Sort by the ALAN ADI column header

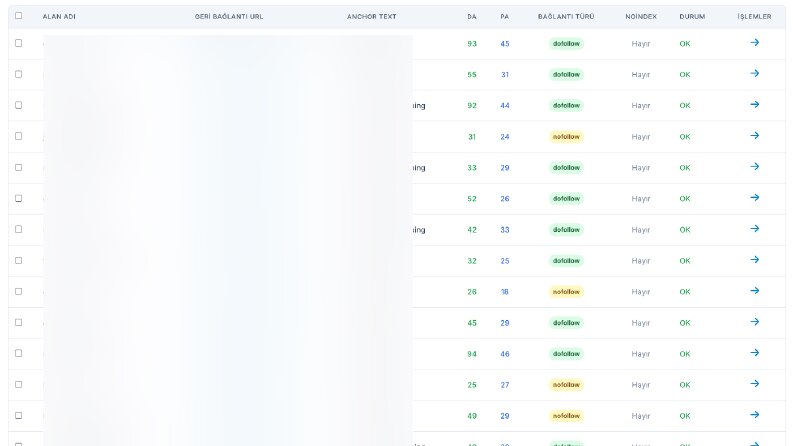point(59,17)
